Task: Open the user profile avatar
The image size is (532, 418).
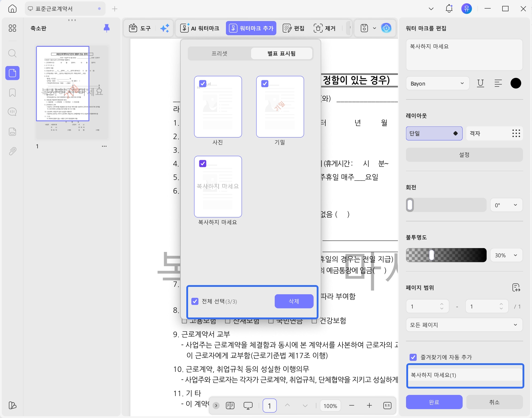Action: (x=467, y=9)
